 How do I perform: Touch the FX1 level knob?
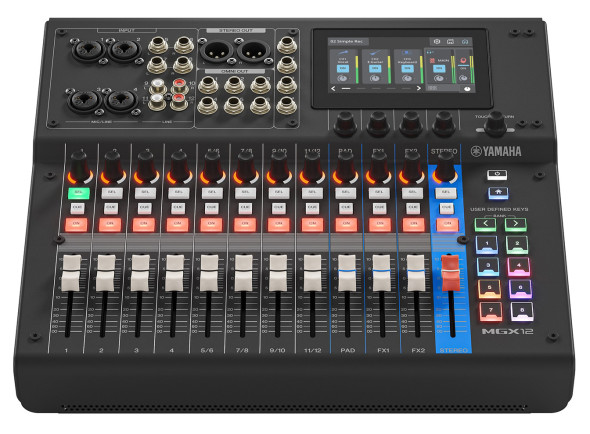tap(379, 168)
